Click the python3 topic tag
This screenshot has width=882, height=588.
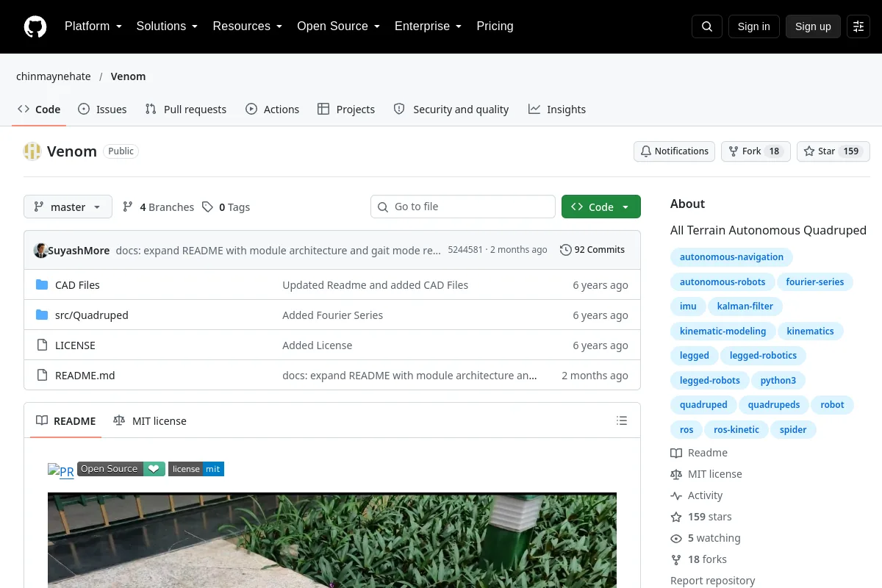point(778,381)
